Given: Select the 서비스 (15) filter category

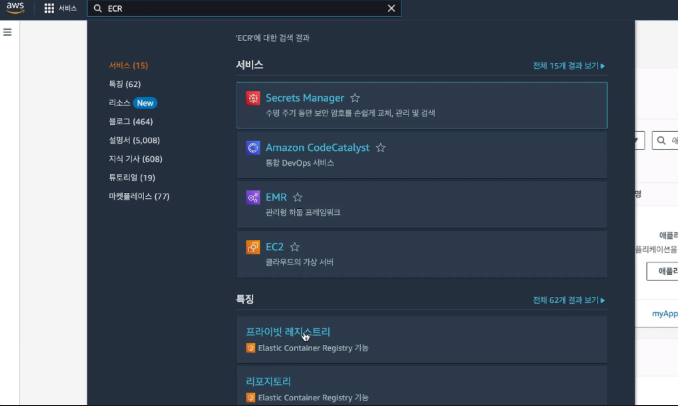Looking at the screenshot, I should click(128, 65).
